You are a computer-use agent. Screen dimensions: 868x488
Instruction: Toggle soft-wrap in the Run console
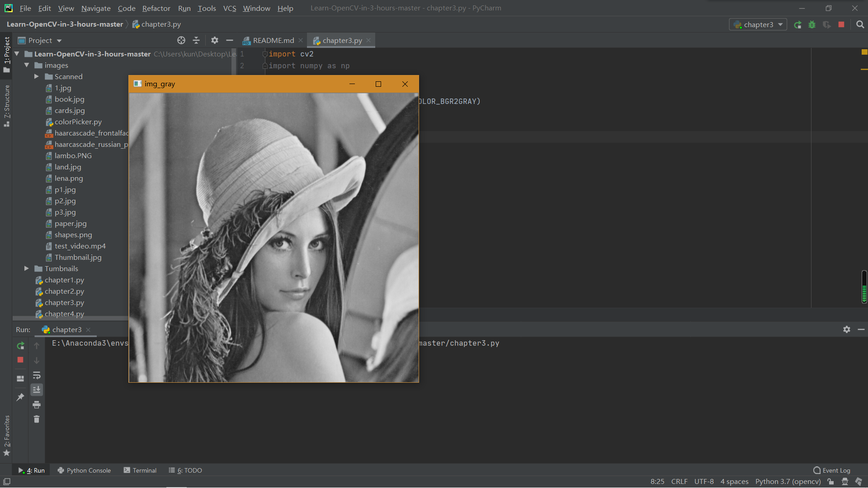click(37, 375)
